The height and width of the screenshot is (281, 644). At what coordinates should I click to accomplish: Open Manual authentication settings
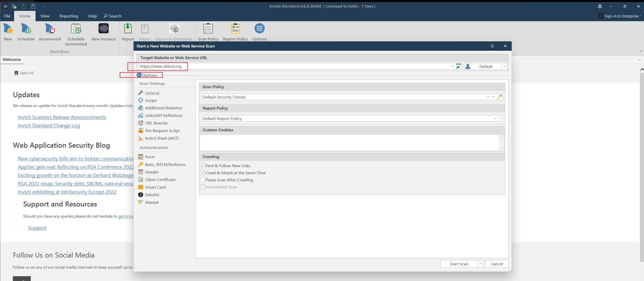(152, 202)
